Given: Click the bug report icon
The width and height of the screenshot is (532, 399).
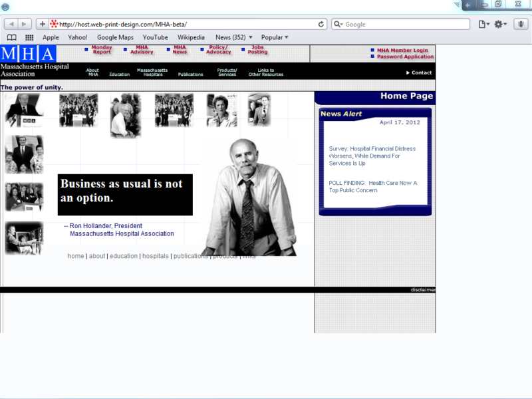Looking at the screenshot, I should click(x=521, y=24).
